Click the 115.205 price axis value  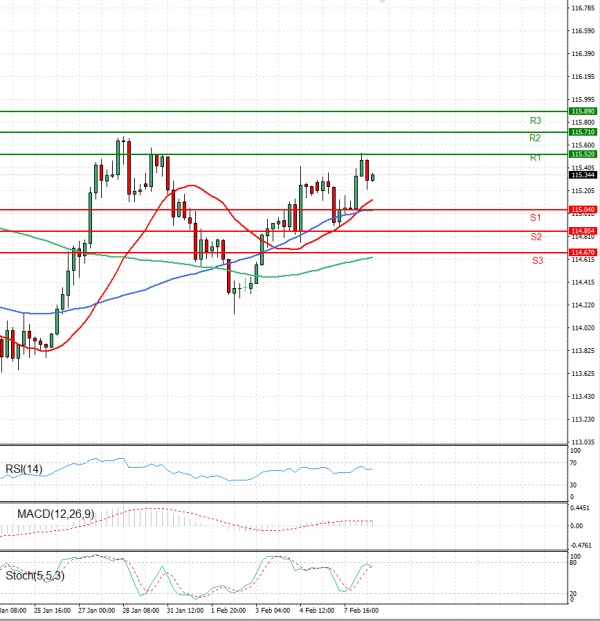tap(583, 191)
